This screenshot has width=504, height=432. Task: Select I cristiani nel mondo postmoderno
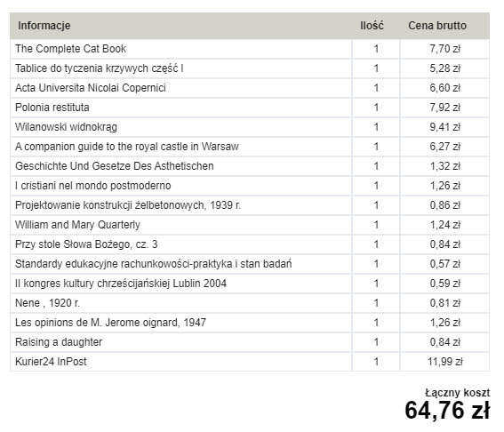coord(250,186)
